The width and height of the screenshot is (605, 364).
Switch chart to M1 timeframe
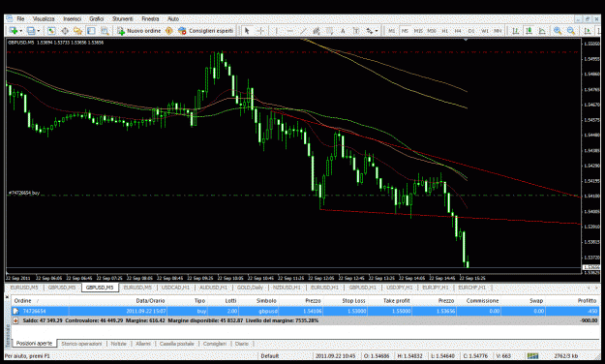coord(391,30)
